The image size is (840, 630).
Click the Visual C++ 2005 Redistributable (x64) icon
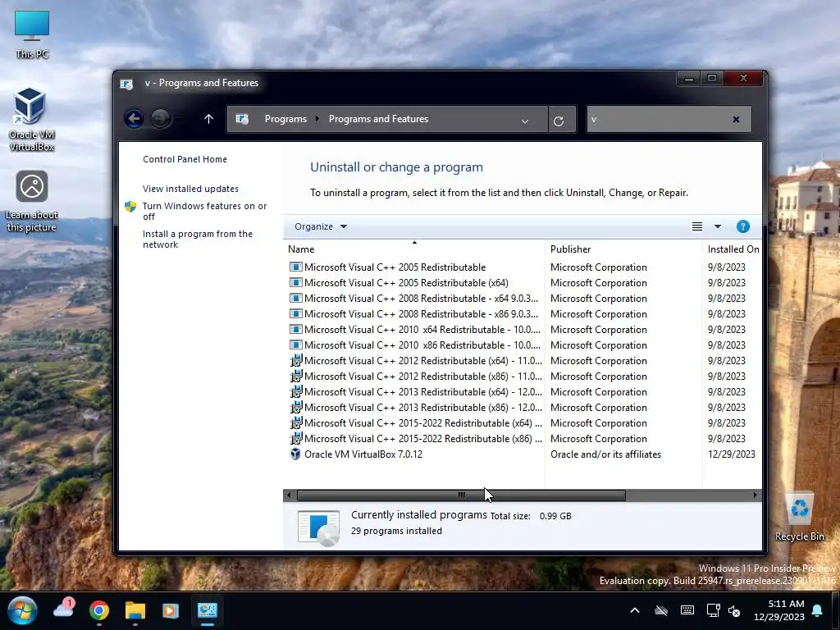point(295,282)
